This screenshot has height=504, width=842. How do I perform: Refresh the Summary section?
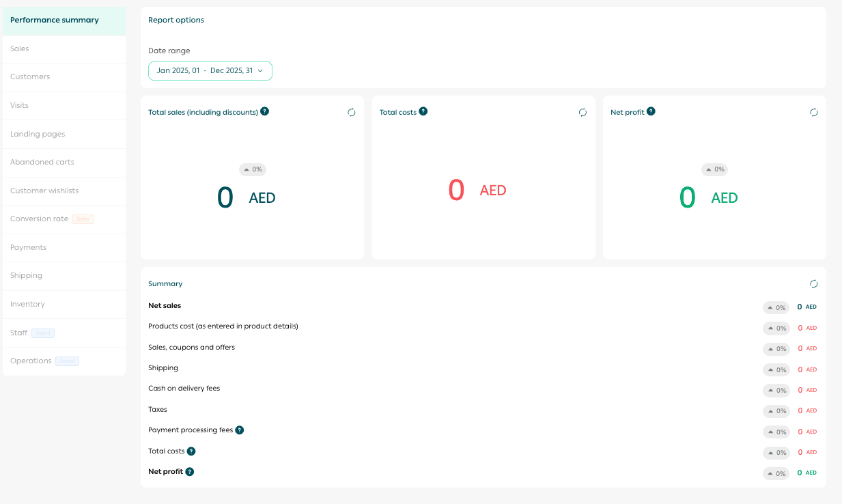[813, 284]
